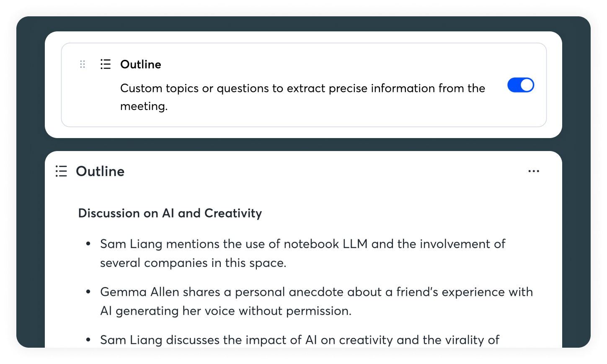The width and height of the screenshot is (607, 364).
Task: Click the bullet about notebook LLM usage
Action: [x=302, y=244]
